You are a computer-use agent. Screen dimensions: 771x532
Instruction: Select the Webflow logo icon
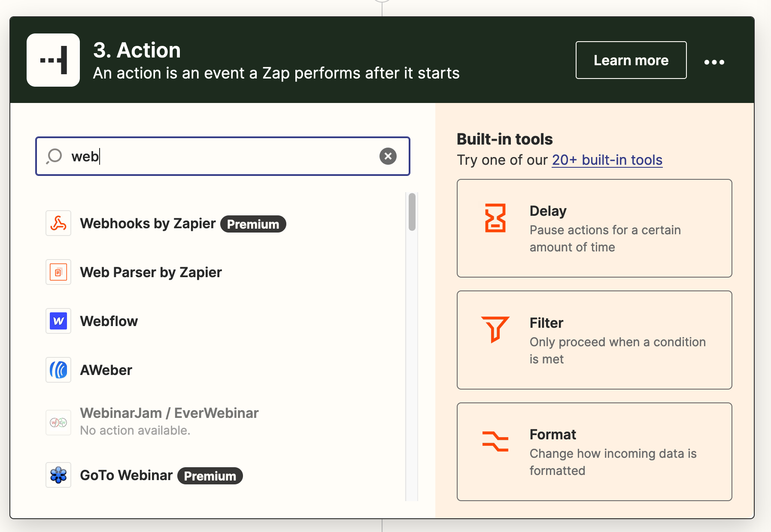(x=58, y=321)
